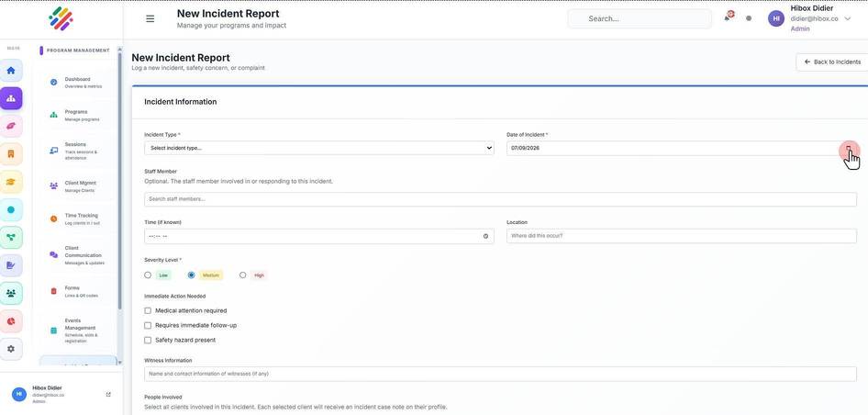868x415 pixels.
Task: Click the Date of Incident field
Action: click(682, 148)
